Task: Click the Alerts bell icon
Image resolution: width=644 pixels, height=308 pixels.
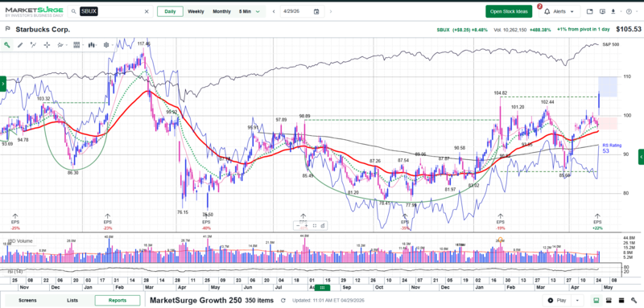Action: (547, 11)
